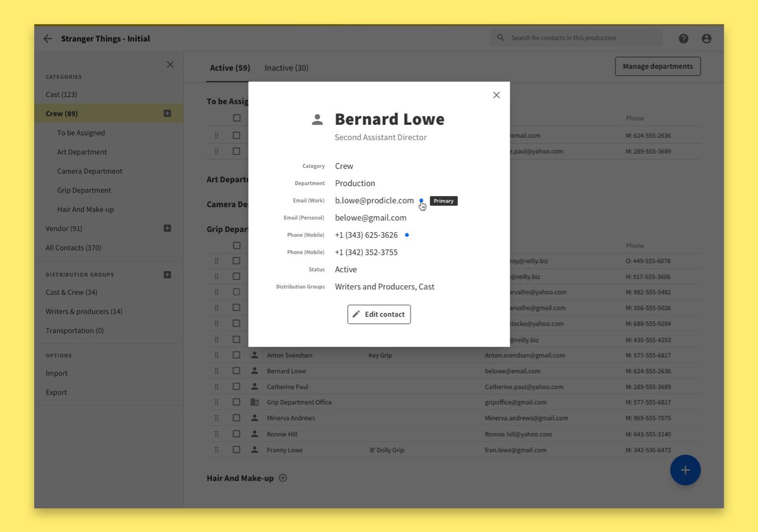The width and height of the screenshot is (758, 532).
Task: Close the Bernard Lowe contact dialog
Action: pyautogui.click(x=496, y=95)
